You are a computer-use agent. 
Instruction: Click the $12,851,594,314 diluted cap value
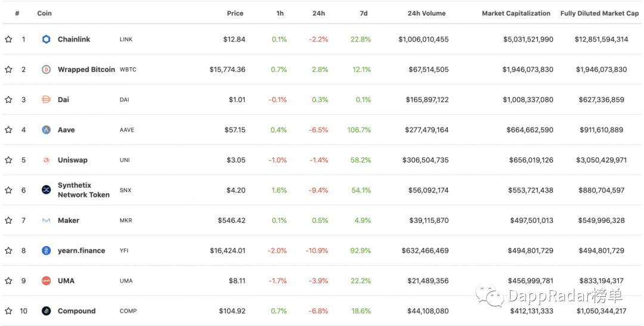pyautogui.click(x=601, y=39)
